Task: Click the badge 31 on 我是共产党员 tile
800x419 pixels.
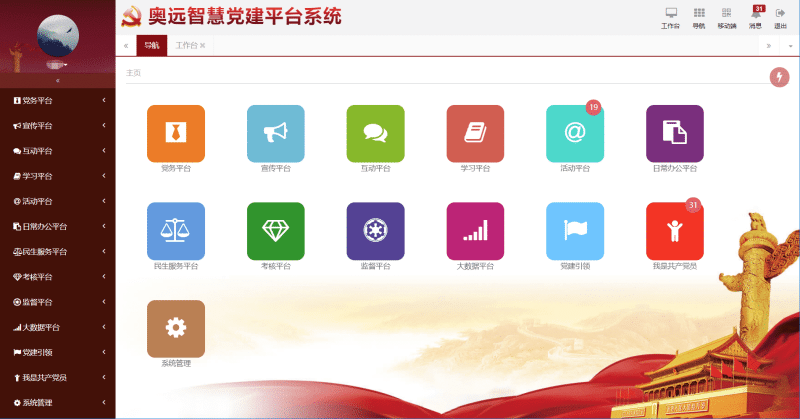Action: coord(693,205)
